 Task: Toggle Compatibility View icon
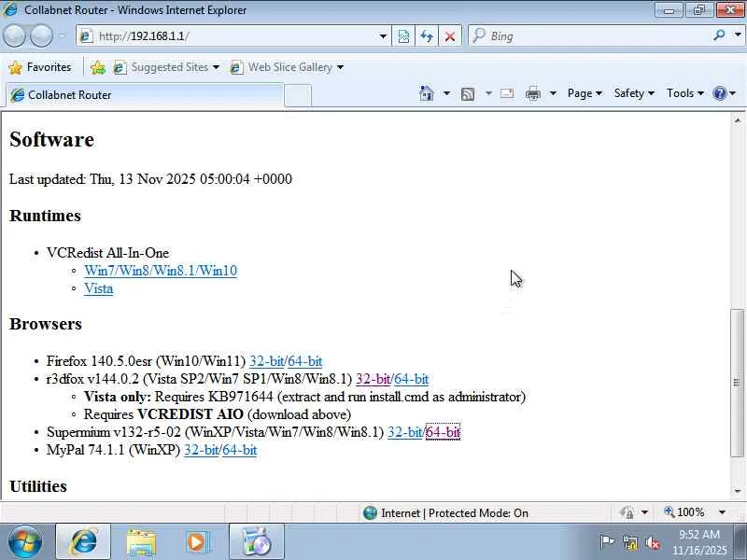[403, 36]
